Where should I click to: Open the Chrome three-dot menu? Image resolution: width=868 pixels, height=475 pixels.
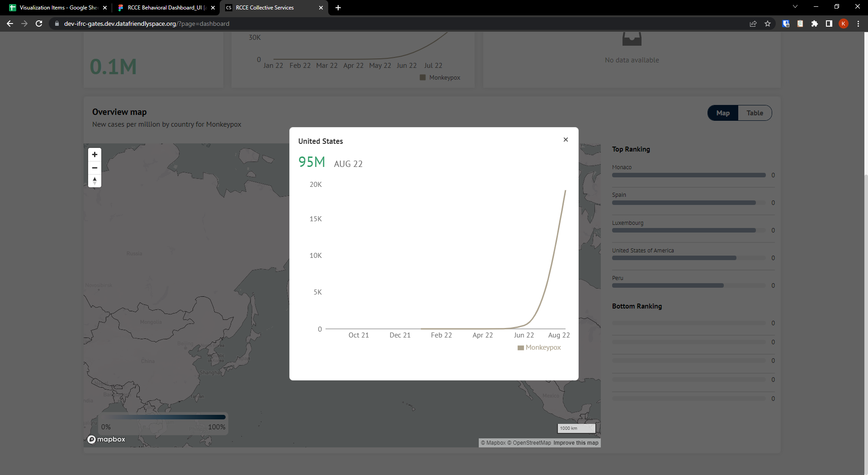point(858,24)
